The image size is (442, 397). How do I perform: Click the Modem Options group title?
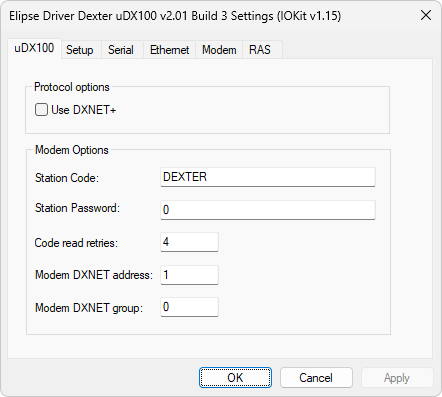click(x=72, y=150)
